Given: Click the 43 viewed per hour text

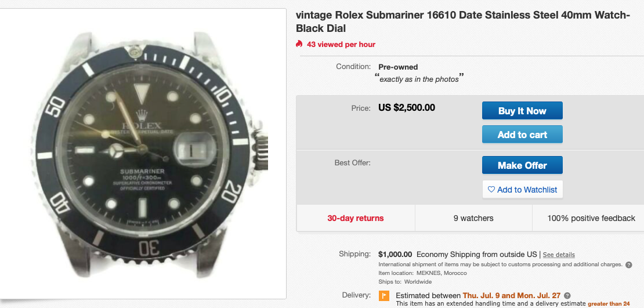Looking at the screenshot, I should (x=341, y=44).
